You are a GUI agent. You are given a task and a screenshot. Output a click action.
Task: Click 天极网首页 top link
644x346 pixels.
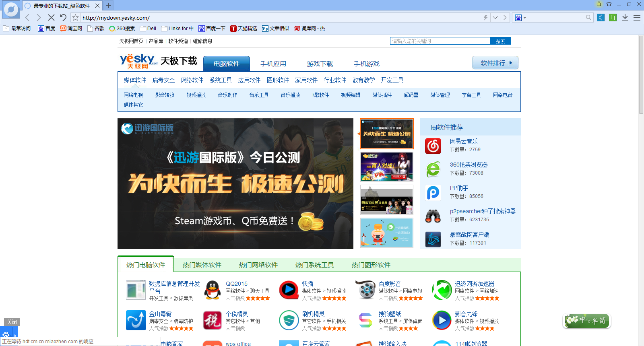click(x=131, y=41)
